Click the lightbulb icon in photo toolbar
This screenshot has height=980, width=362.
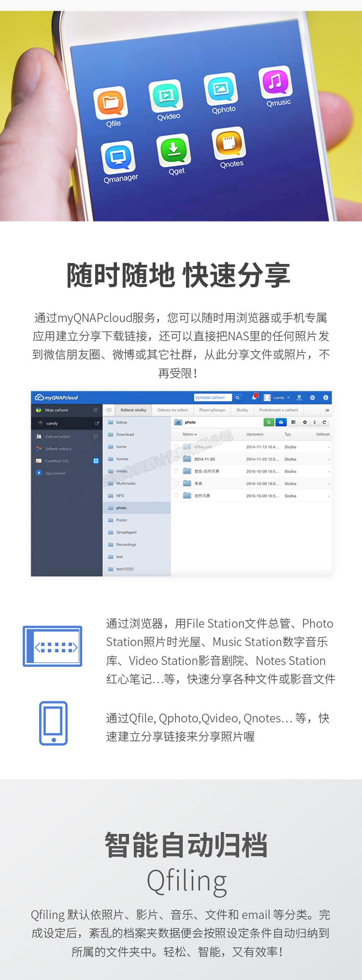click(314, 422)
